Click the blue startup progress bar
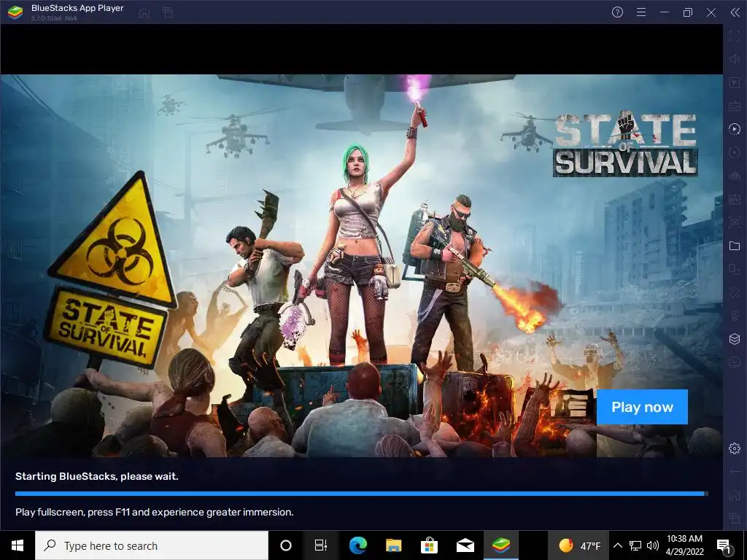This screenshot has width=747, height=560. pos(362,494)
